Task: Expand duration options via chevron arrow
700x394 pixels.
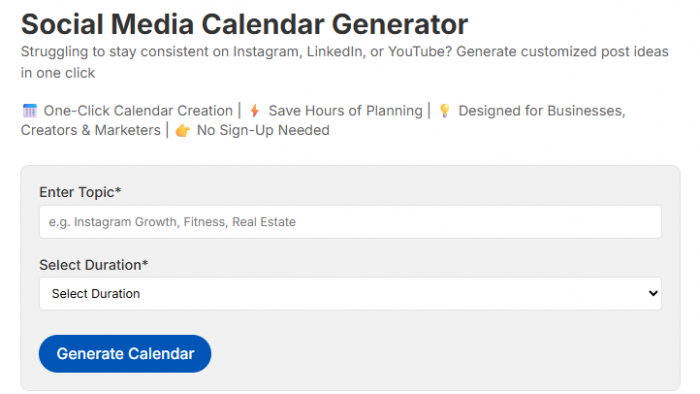Action: tap(653, 294)
